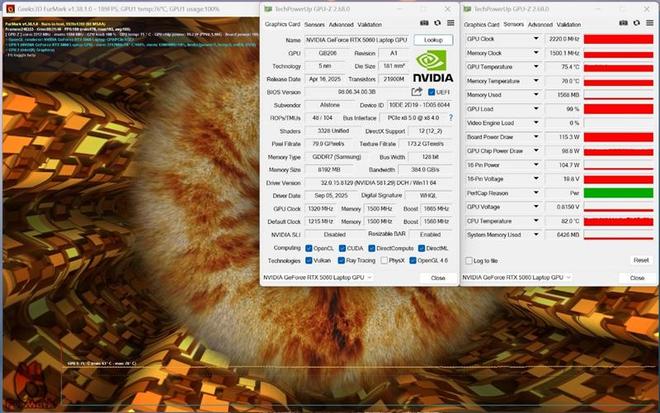Switch to Advanced tab in left GPU-Z window

click(x=341, y=23)
